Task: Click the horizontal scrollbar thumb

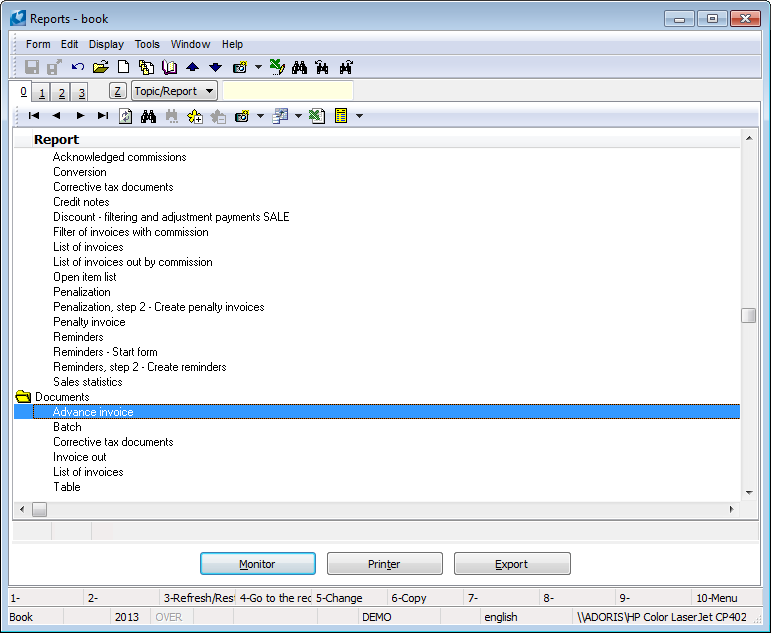Action: point(39,509)
